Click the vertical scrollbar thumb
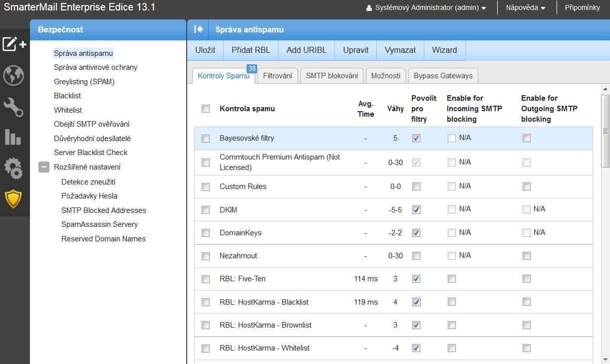Viewport: 610px width, 364px height. 606,131
